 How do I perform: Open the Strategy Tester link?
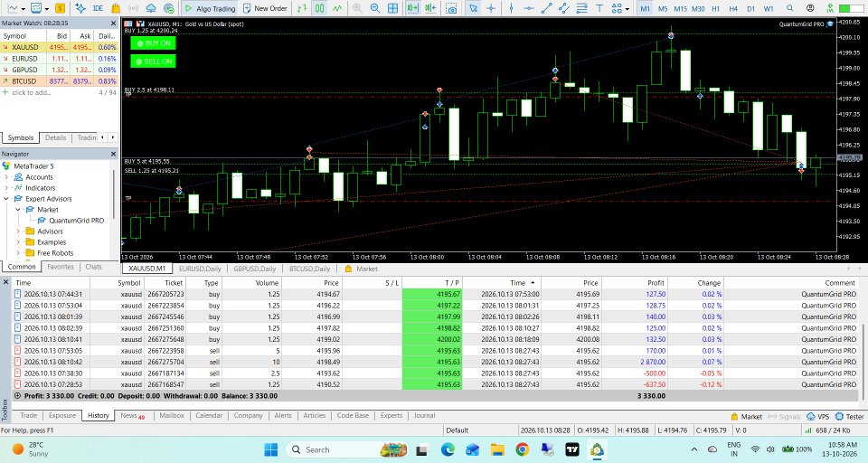pos(850,417)
